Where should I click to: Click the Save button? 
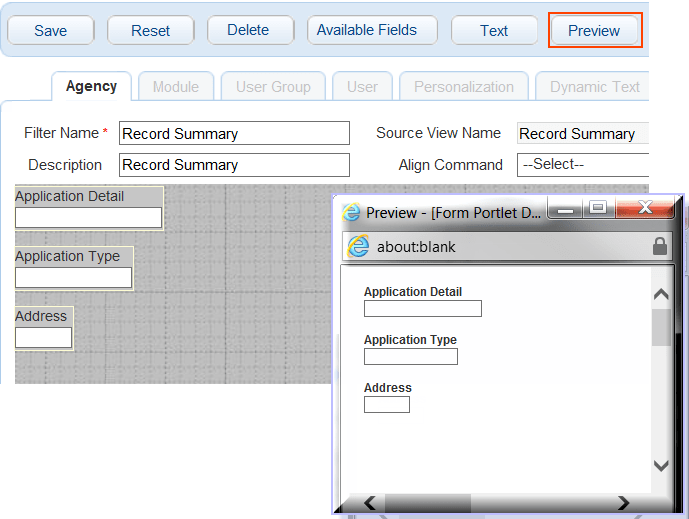pos(50,30)
